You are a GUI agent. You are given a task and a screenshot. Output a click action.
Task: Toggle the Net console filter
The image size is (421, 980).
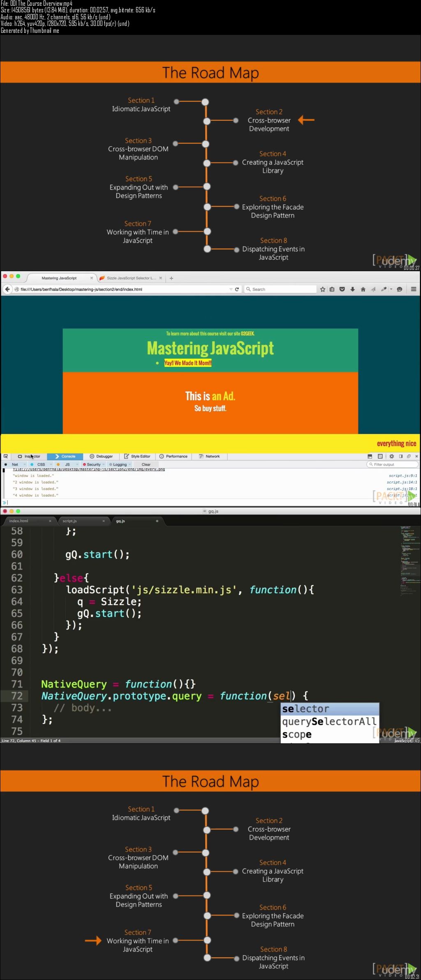pyautogui.click(x=15, y=464)
